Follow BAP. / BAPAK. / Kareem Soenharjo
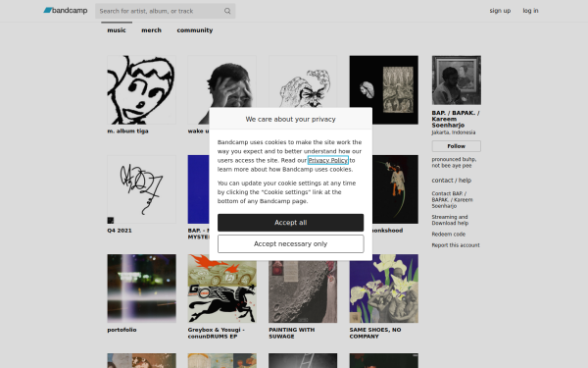Screen dimensions: 588x368 (456, 146)
